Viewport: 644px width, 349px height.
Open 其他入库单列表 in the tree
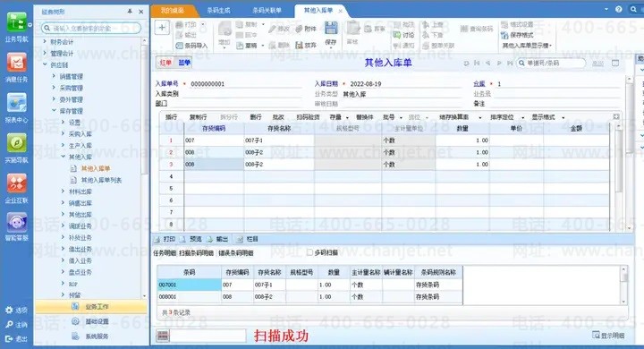[x=101, y=180]
